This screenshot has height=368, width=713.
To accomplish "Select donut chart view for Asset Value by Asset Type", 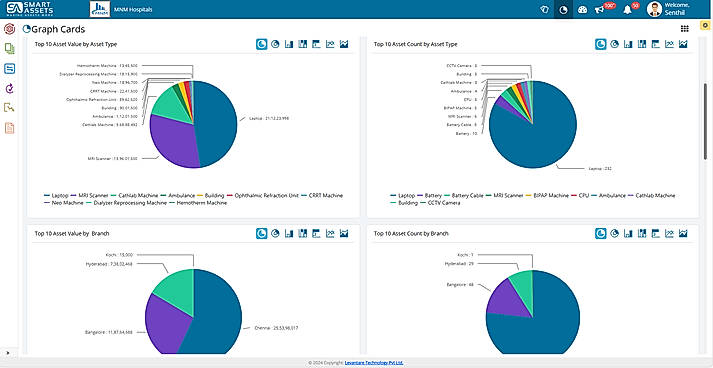I will tap(275, 44).
